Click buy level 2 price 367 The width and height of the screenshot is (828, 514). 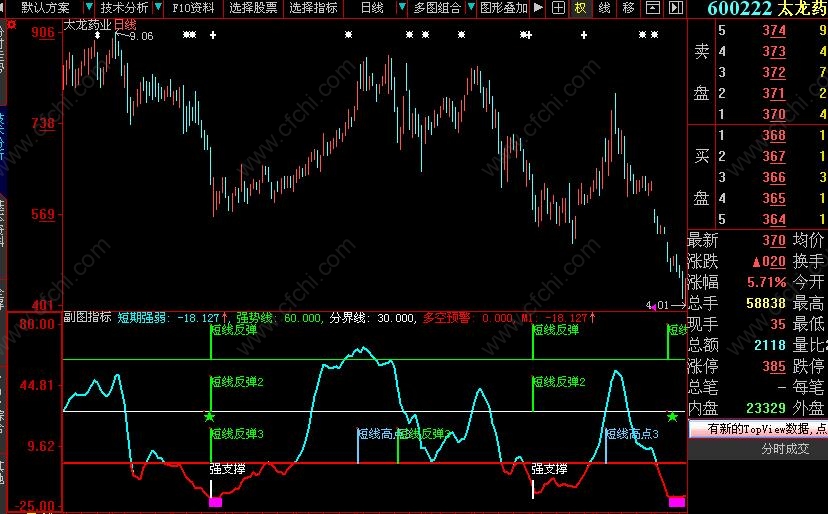tap(774, 156)
